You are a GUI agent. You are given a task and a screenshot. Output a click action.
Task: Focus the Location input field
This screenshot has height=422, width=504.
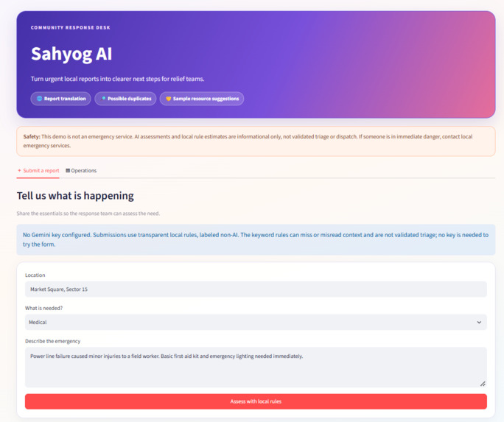[x=256, y=289]
